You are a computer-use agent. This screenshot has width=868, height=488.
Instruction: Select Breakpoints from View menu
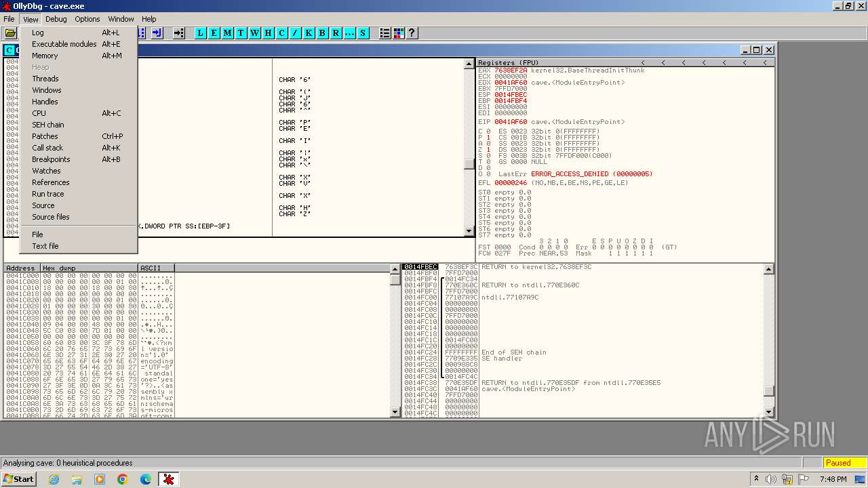(x=79, y=159)
